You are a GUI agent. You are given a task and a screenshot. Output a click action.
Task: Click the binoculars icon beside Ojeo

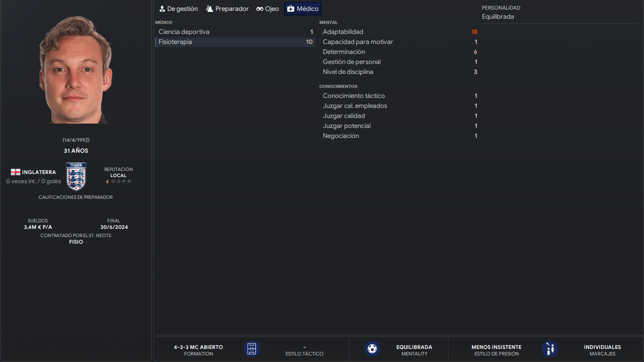260,9
